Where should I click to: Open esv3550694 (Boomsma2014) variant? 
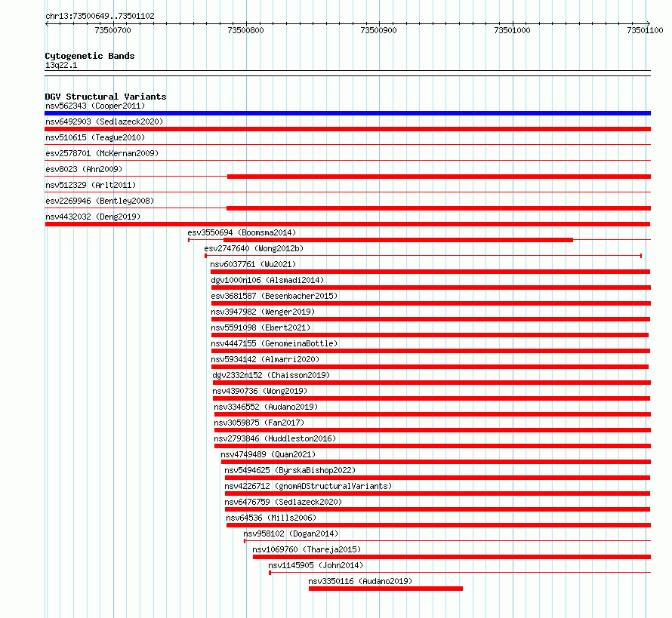coord(242,232)
